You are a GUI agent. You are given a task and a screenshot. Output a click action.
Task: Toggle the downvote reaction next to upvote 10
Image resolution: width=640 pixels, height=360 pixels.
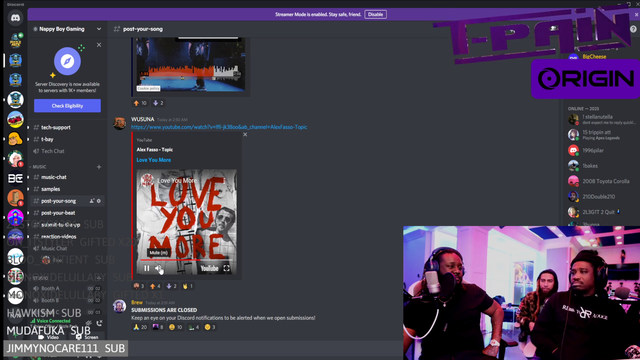(x=158, y=103)
